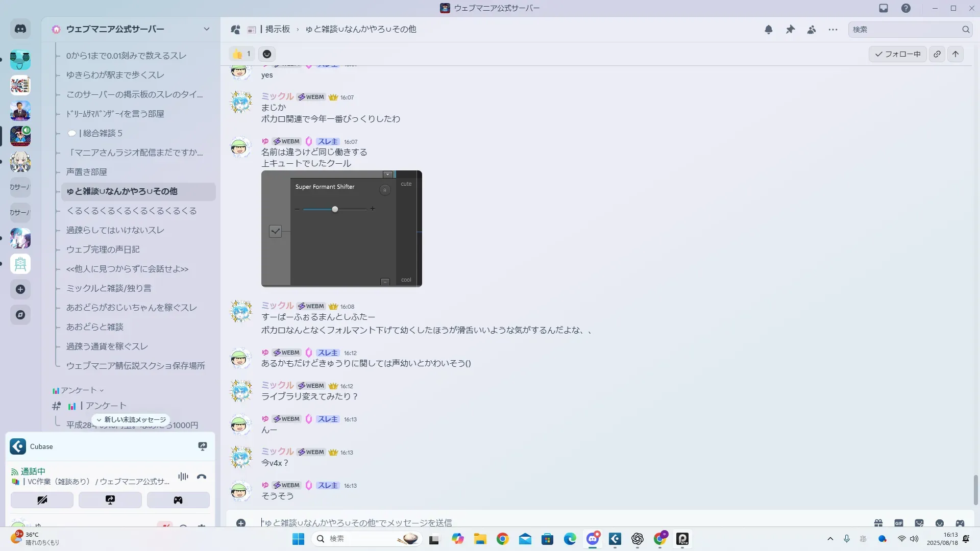Open noise suppression waveform icon
Screen dimensions: 980x551
[183, 477]
